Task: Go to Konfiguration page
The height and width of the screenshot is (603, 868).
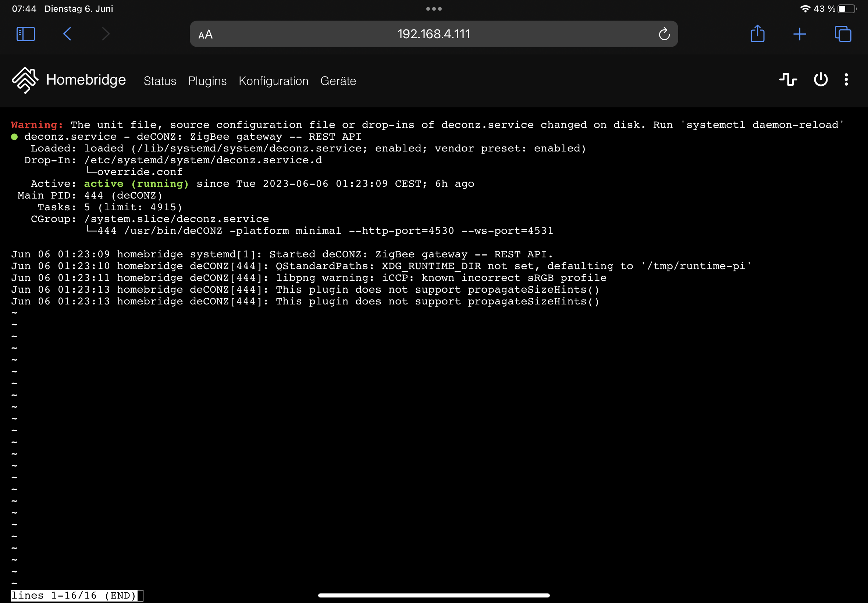Action: click(274, 81)
